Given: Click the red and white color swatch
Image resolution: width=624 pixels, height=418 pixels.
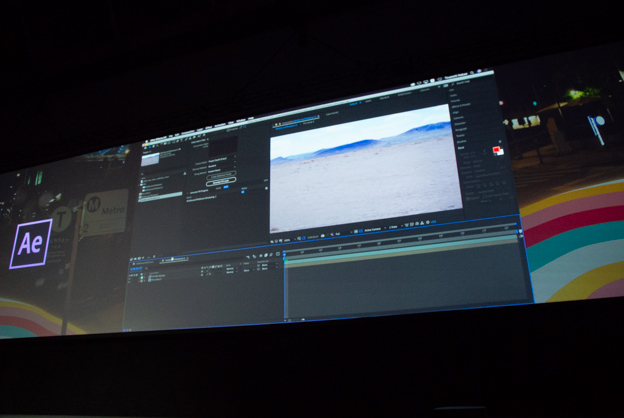Looking at the screenshot, I should (x=497, y=151).
